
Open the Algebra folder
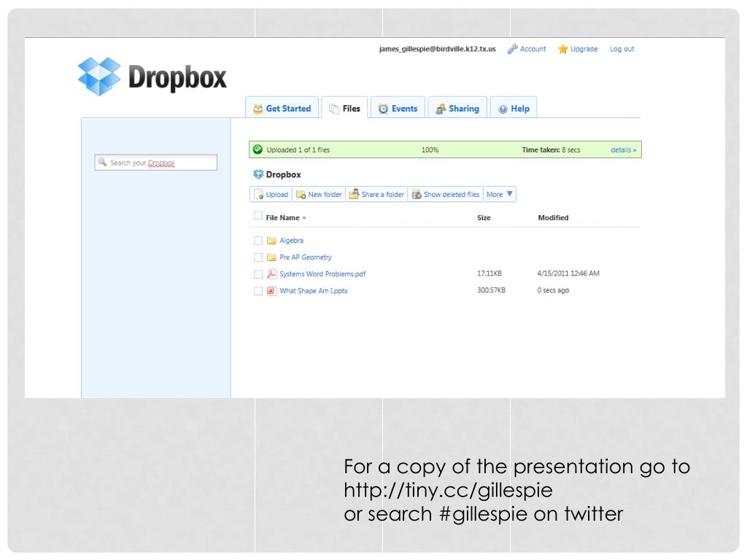point(292,241)
